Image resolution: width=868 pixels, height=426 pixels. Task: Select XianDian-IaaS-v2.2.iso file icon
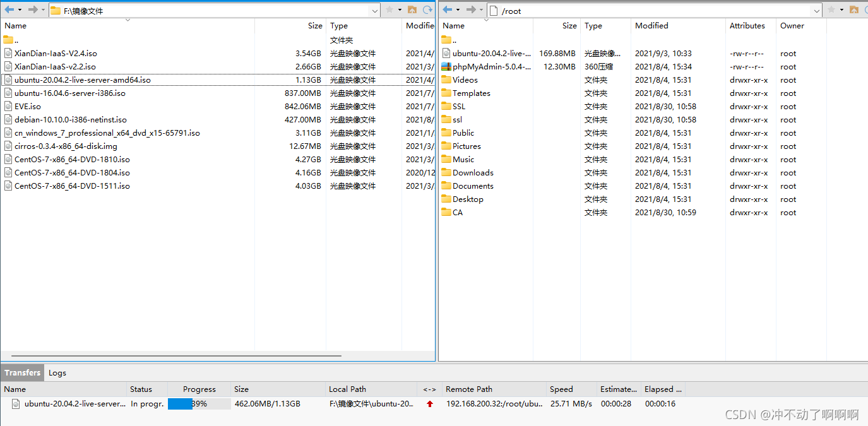coord(8,67)
